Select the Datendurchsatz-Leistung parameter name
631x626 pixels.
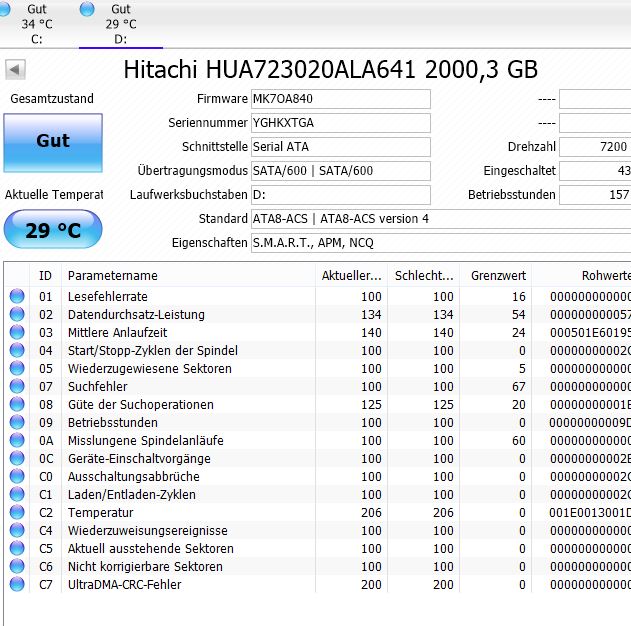coord(136,315)
